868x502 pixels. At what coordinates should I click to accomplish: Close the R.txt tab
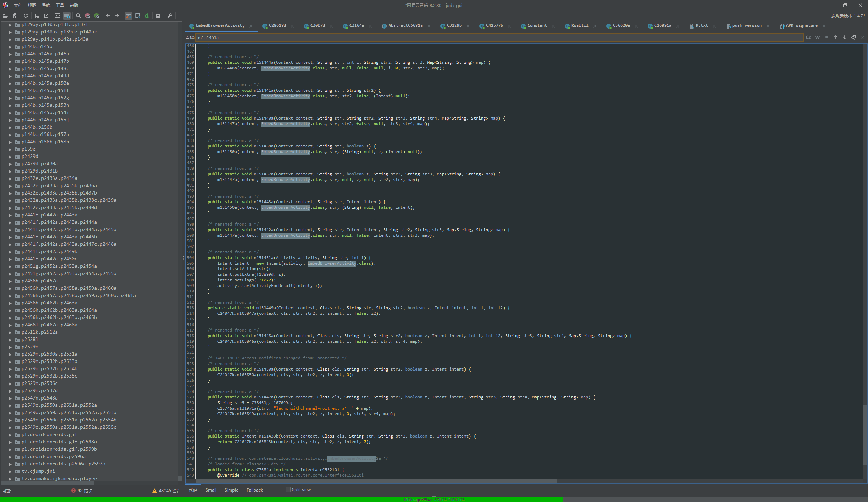[714, 26]
